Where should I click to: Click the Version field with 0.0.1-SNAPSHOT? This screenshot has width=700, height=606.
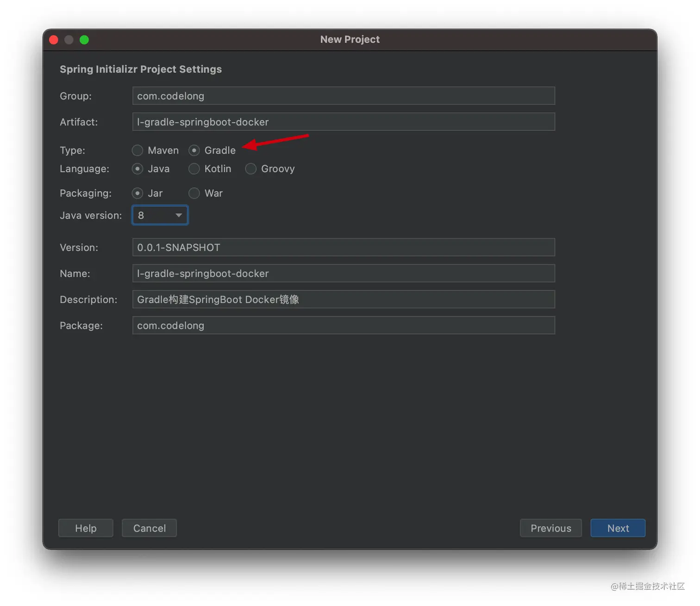click(x=344, y=247)
